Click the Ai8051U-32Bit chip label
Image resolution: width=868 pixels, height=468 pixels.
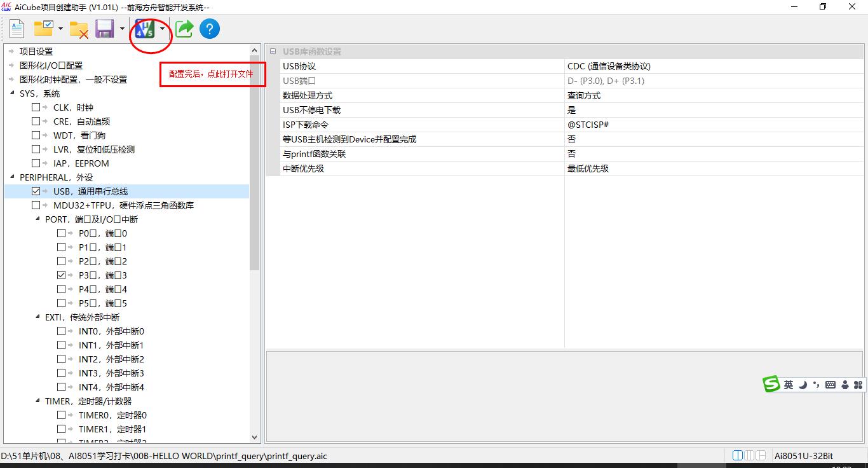[803, 455]
